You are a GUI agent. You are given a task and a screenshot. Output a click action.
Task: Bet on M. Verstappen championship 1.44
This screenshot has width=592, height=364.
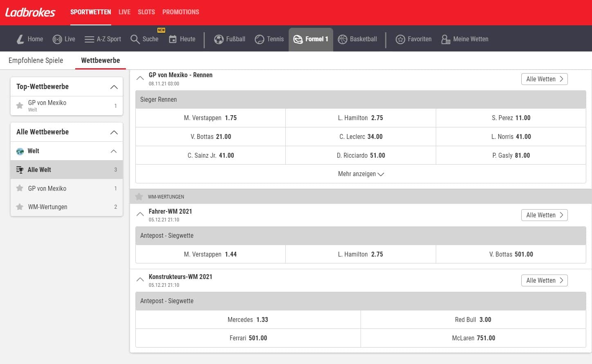pos(210,254)
